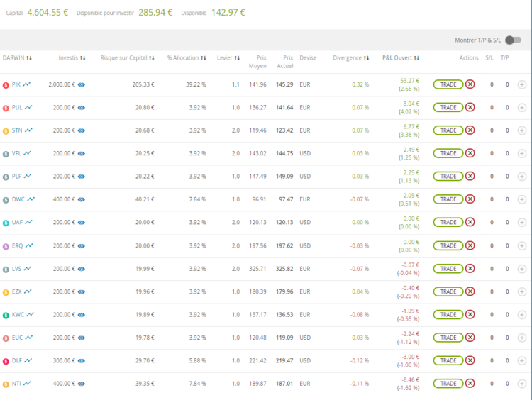Sort table by Risque sur Capital header

point(128,58)
